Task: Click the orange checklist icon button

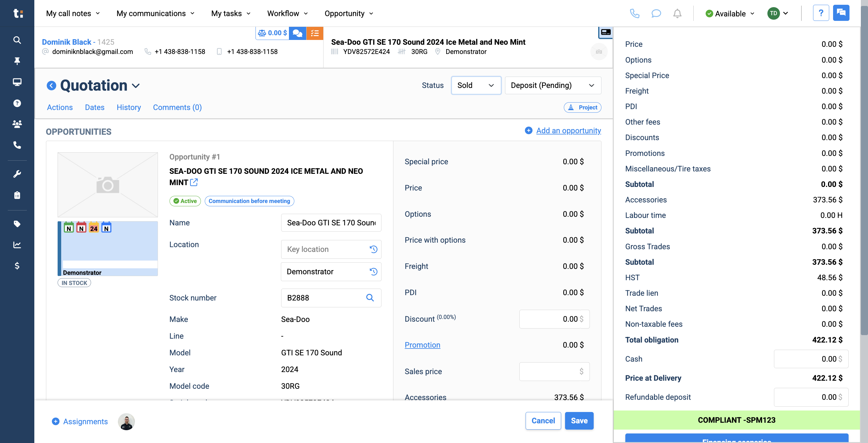Action: pyautogui.click(x=315, y=33)
